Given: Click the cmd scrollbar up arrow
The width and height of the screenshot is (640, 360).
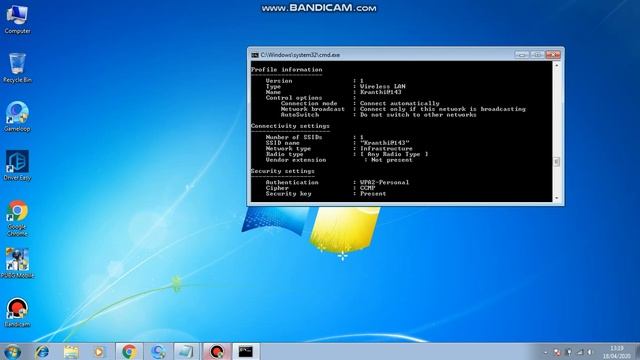Looking at the screenshot, I should click(556, 65).
